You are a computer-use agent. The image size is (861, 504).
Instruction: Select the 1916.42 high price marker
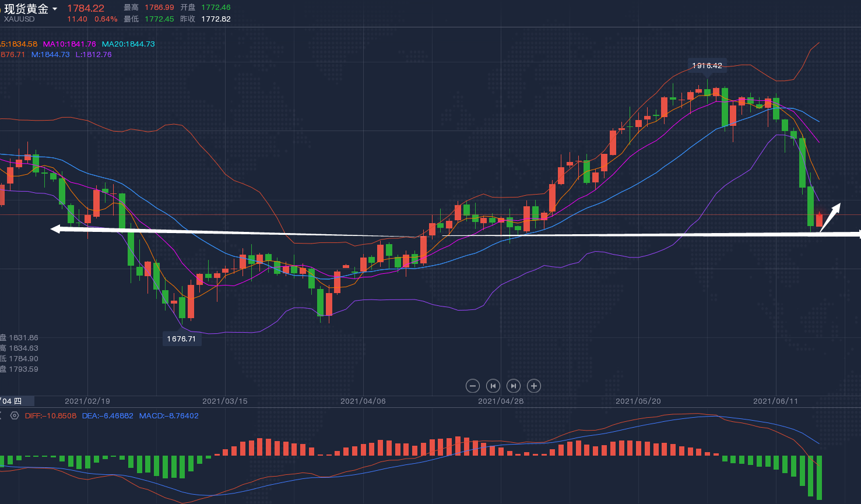point(707,66)
